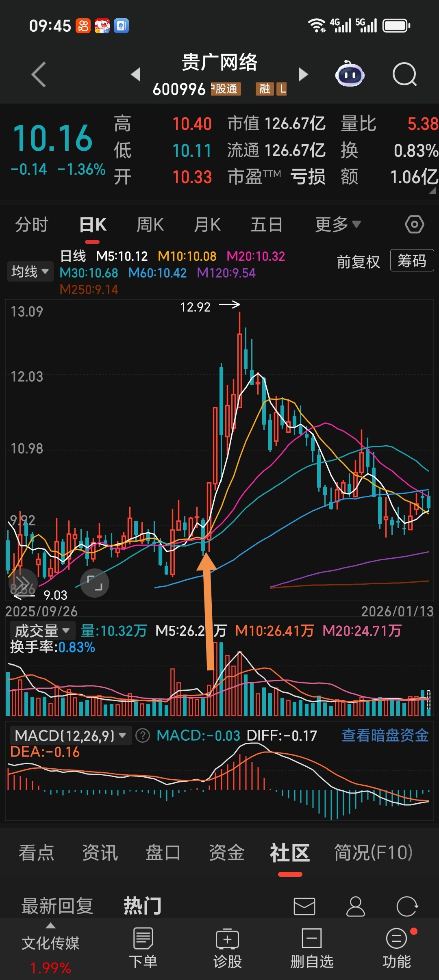Tap the current price 10.16

53,138
